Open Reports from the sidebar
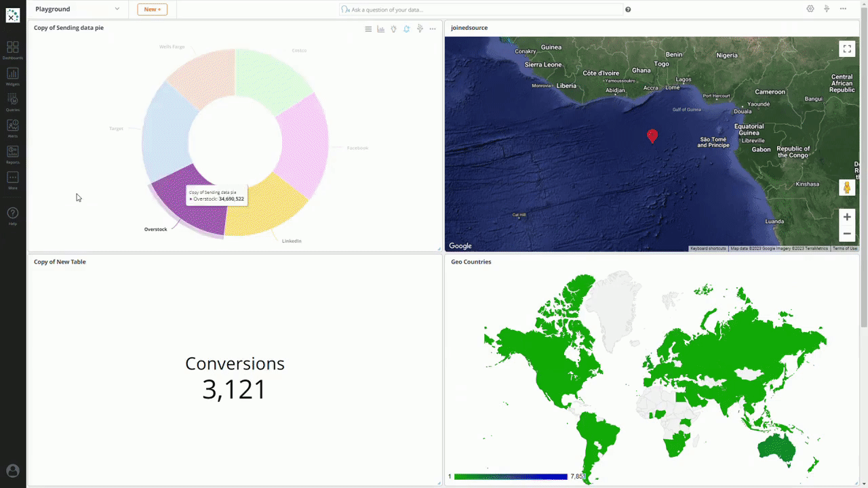868x488 pixels. point(12,154)
